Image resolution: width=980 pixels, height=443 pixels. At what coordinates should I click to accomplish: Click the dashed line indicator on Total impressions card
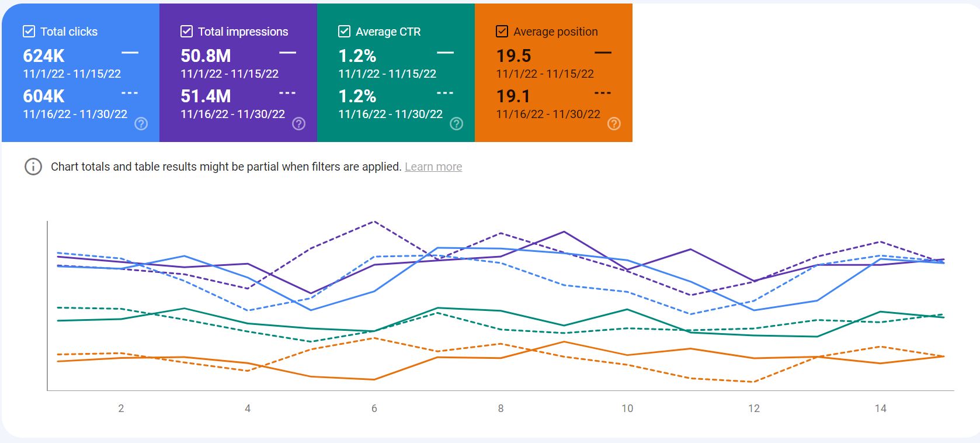tap(288, 92)
